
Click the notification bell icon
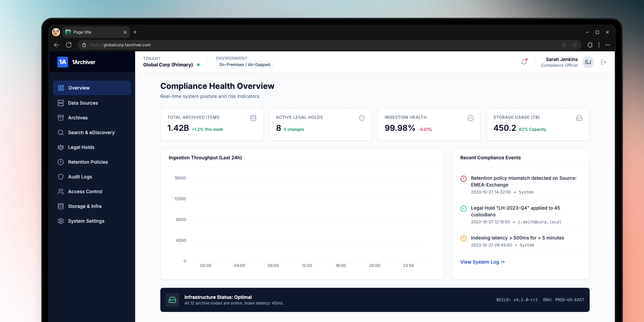(524, 62)
